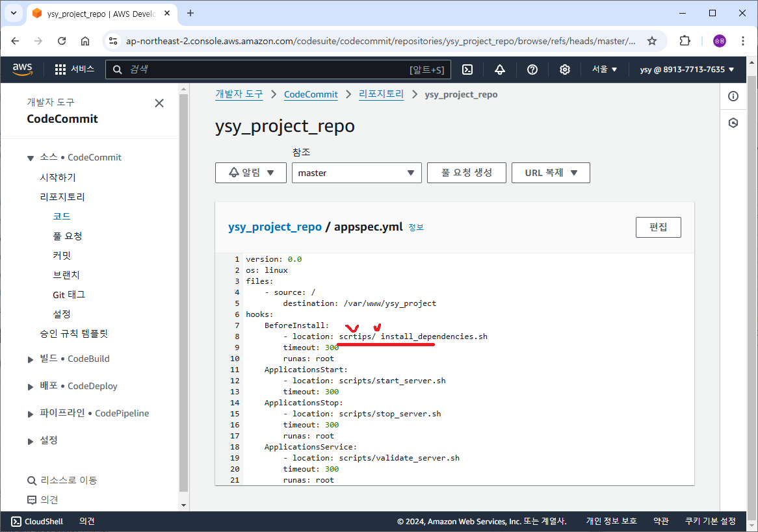758x532 pixels.
Task: Open the browser extensions puzzle icon
Action: point(685,41)
